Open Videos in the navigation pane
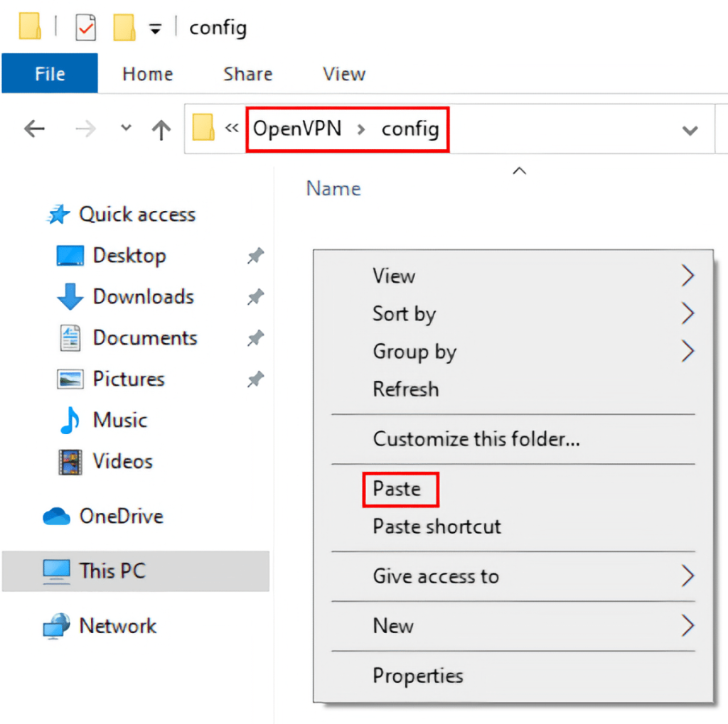Image resolution: width=728 pixels, height=724 pixels. tap(122, 461)
